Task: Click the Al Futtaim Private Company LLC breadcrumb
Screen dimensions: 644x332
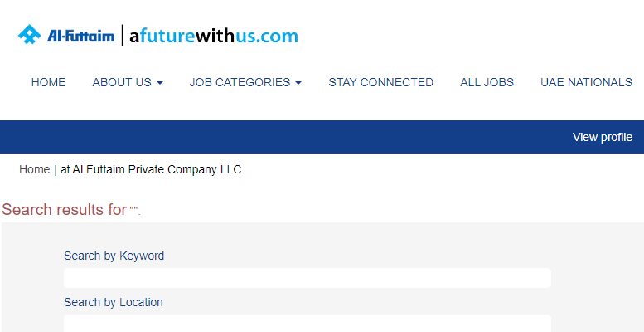Action: tap(151, 169)
